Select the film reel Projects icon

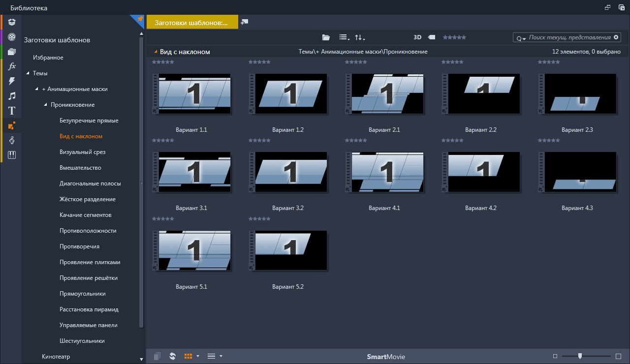click(12, 37)
